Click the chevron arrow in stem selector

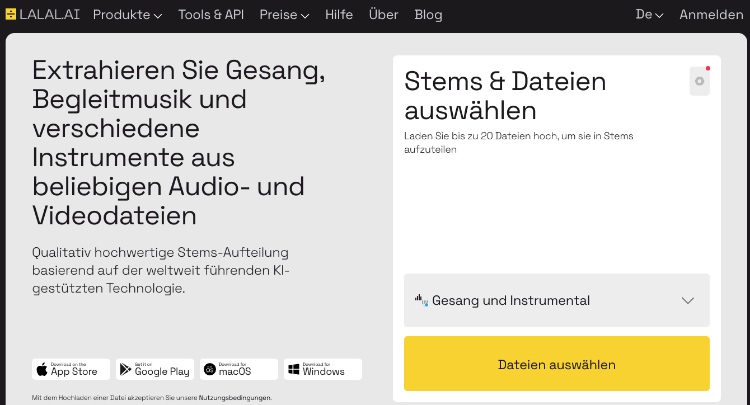click(688, 301)
